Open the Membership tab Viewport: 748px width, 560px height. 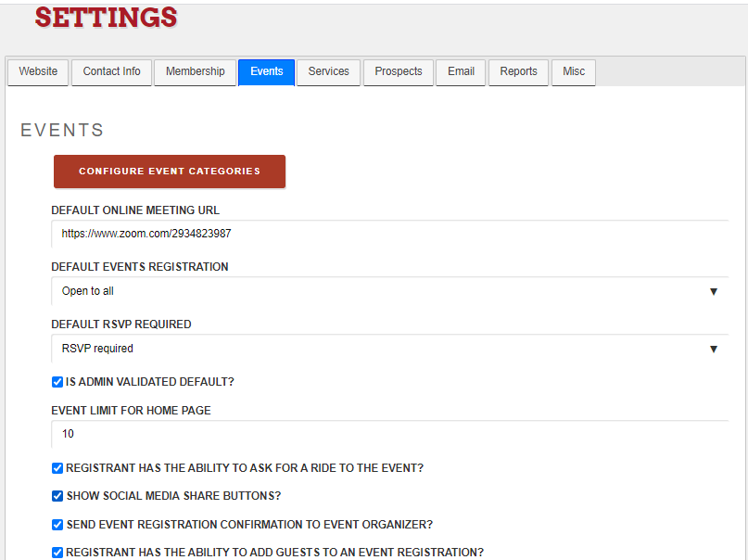click(x=195, y=72)
